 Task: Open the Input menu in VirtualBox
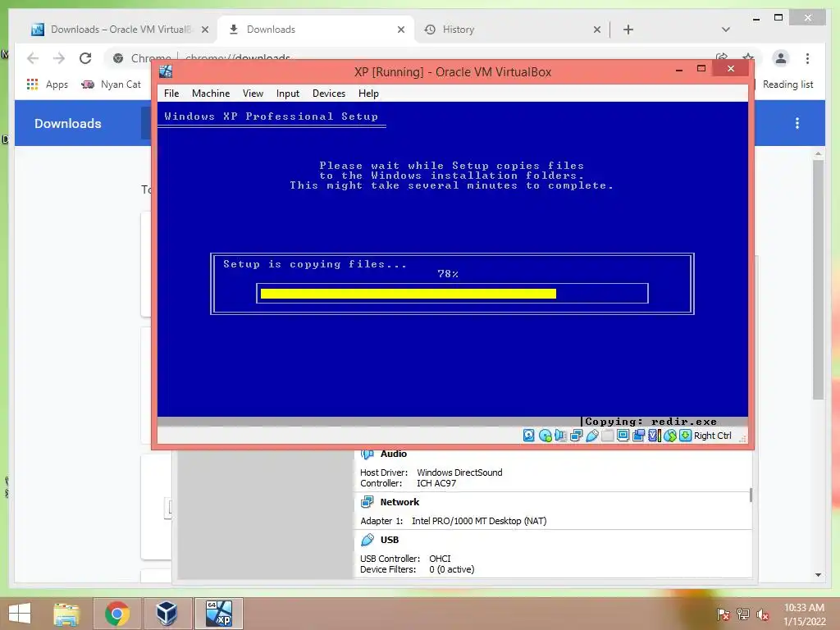click(x=288, y=94)
